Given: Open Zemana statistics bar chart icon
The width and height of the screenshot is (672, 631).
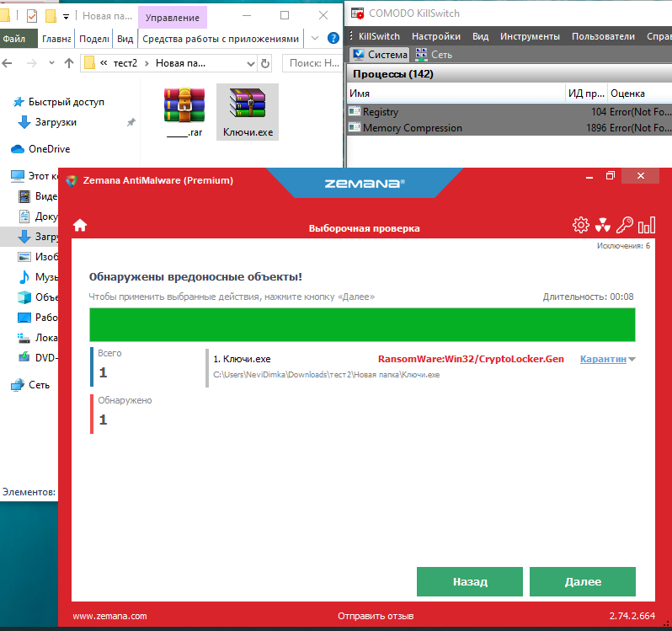Looking at the screenshot, I should (647, 225).
